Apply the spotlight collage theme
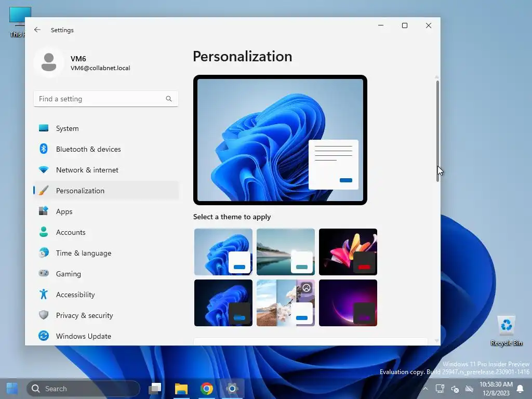532x399 pixels. [x=286, y=303]
